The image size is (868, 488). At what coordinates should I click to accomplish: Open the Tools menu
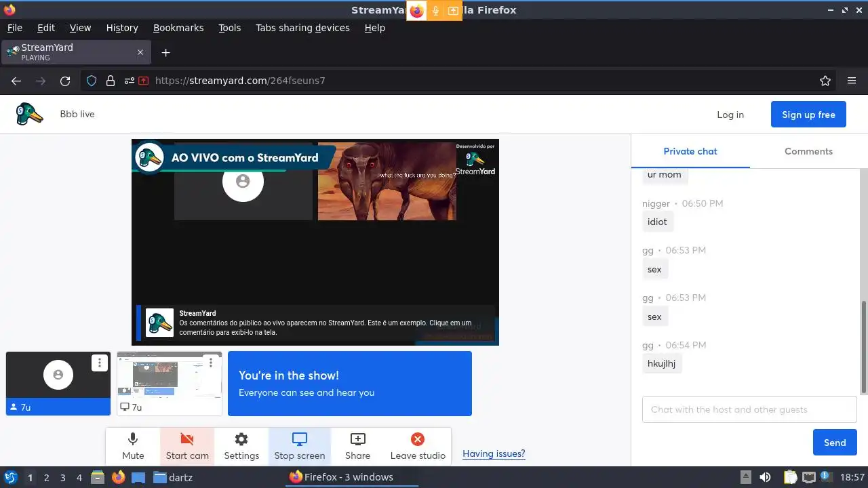[230, 28]
